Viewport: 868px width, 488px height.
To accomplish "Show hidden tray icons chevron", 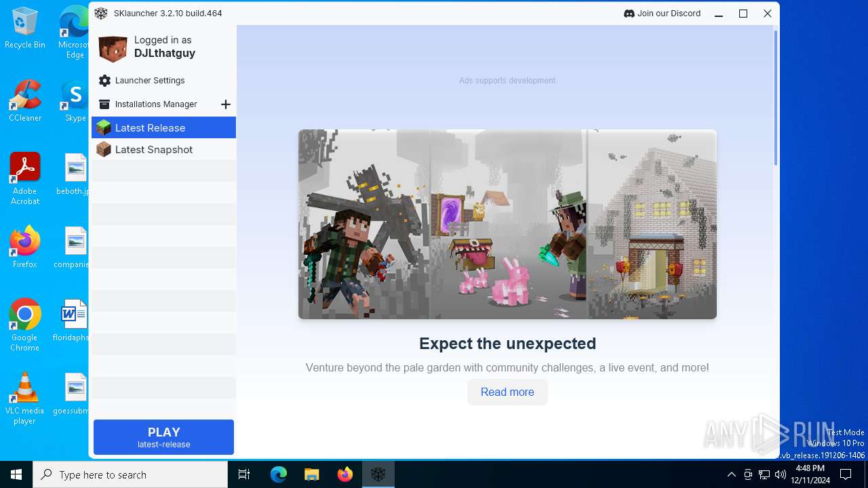I will 731,474.
